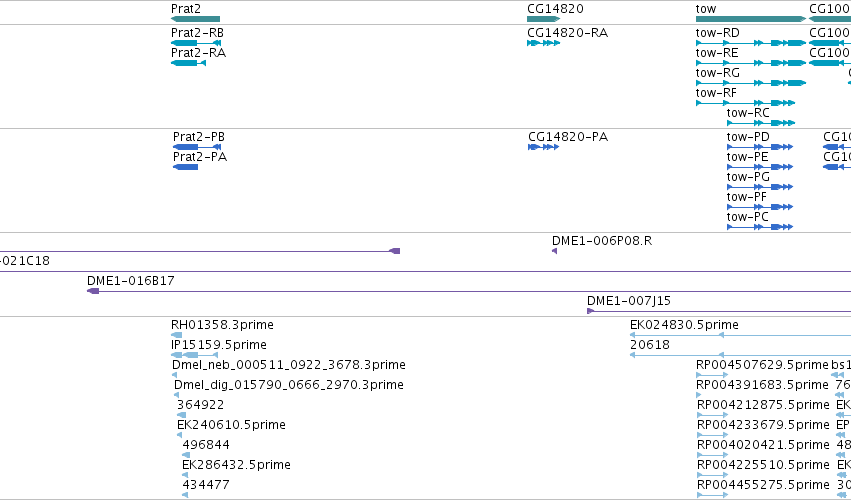The width and height of the screenshot is (851, 500).
Task: Select EST RH01358.3prime
Action: pos(176,335)
